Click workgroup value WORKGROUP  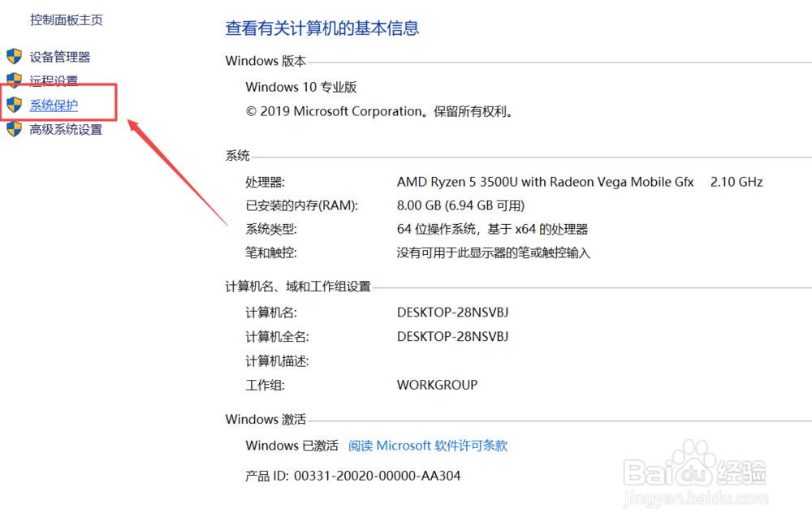point(437,386)
